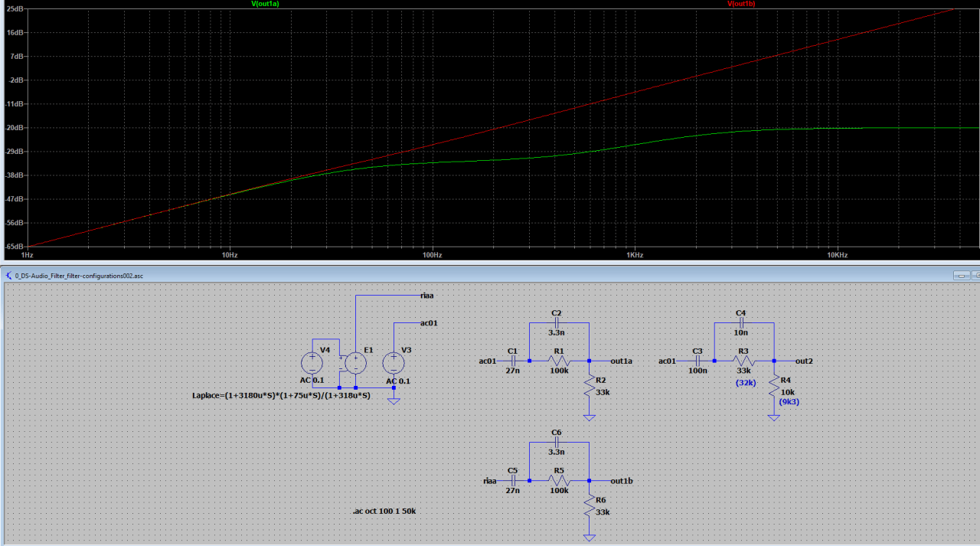Select the V(out1b) trace label in plot
The width and height of the screenshot is (980, 546).
click(741, 4)
